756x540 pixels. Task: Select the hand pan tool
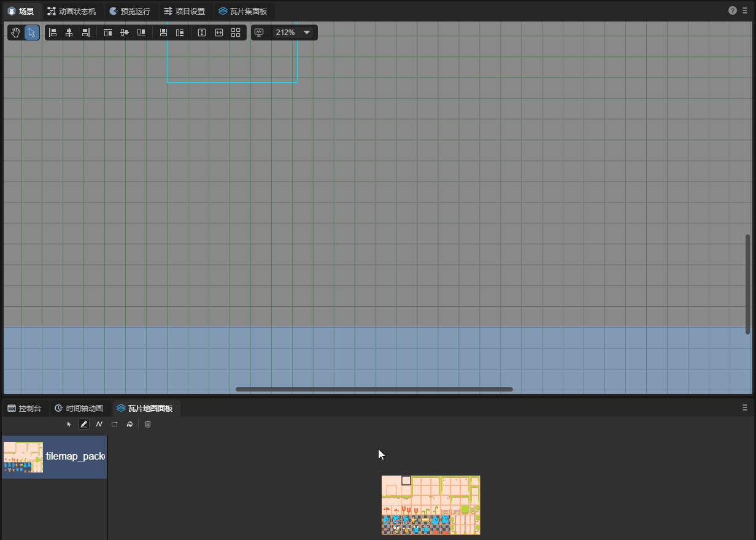[x=16, y=33]
